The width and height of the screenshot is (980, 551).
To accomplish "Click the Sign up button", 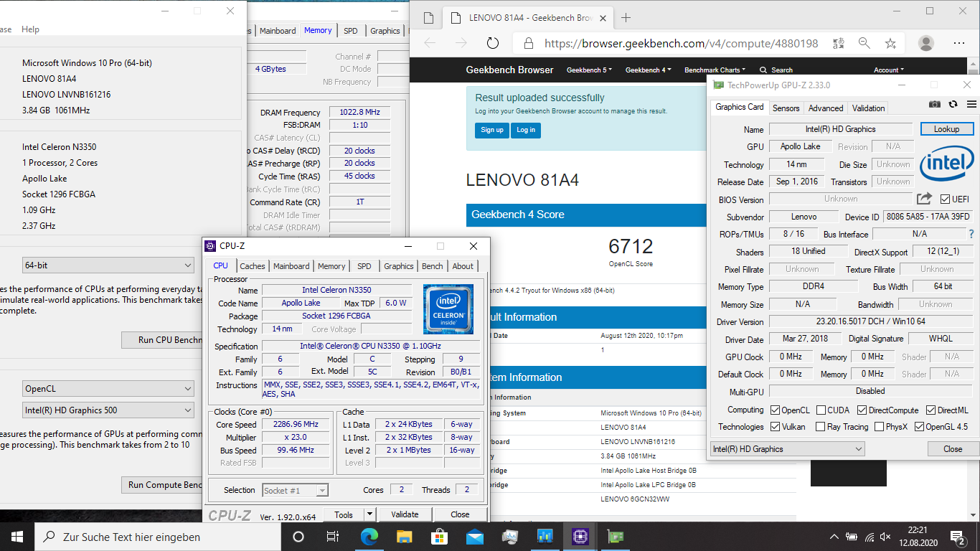I will pos(492,130).
